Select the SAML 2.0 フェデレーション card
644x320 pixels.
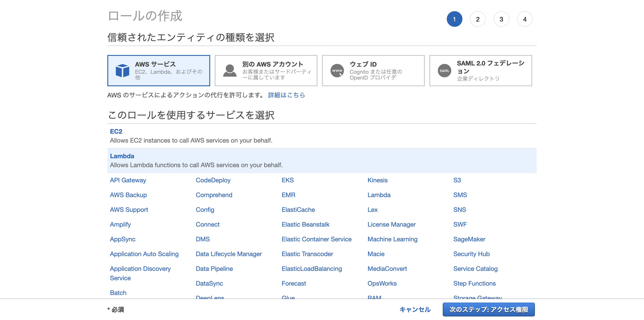[x=481, y=71]
